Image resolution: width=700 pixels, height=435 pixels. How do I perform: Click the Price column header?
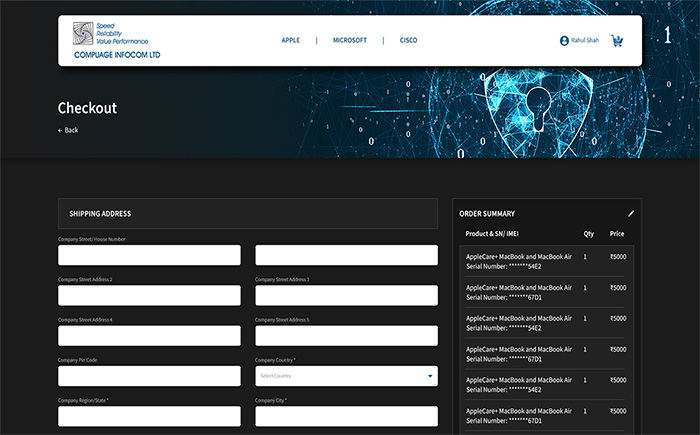tap(617, 234)
